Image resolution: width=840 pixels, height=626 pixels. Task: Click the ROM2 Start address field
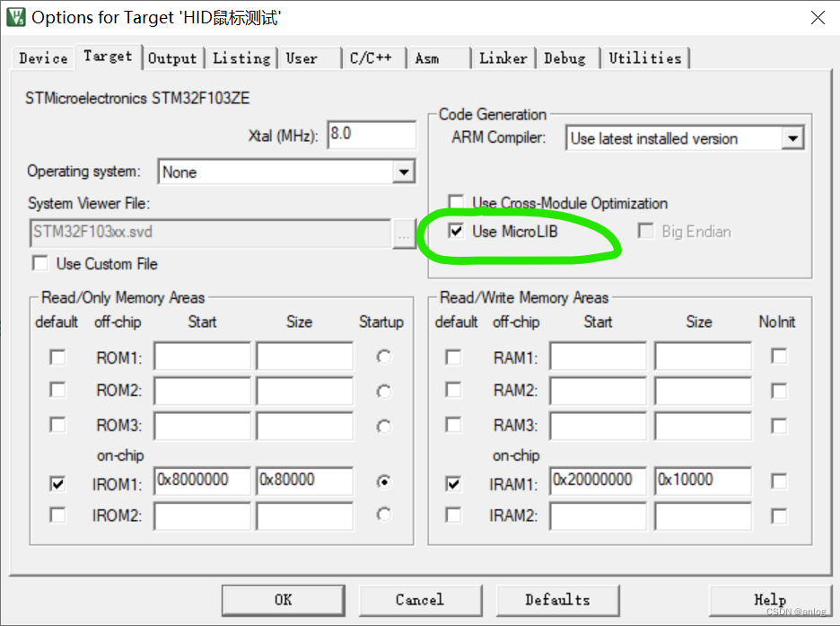[202, 391]
